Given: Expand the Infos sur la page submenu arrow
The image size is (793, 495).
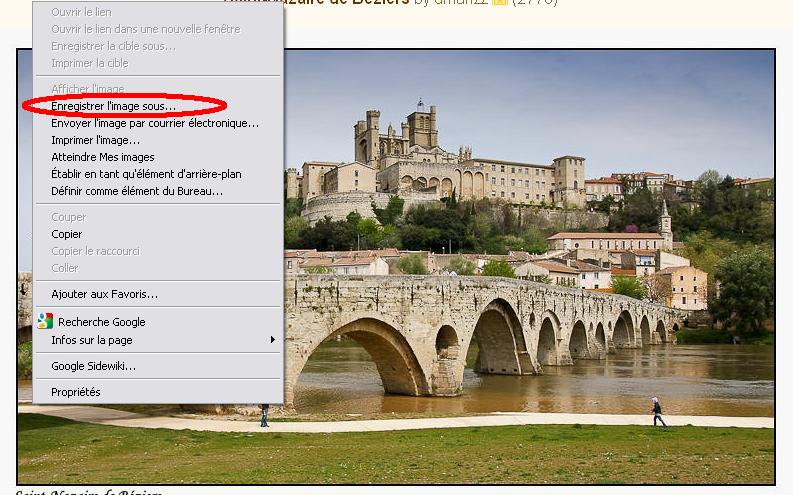Looking at the screenshot, I should tap(273, 340).
